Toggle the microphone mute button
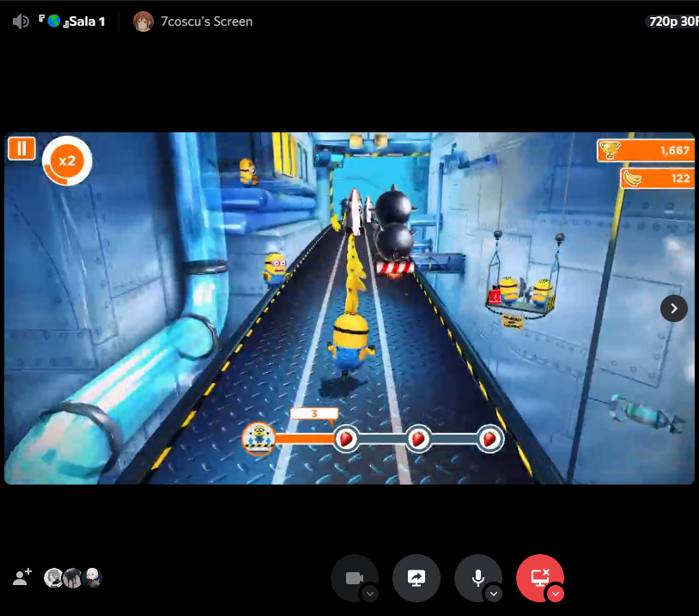This screenshot has height=616, width=699. [478, 578]
